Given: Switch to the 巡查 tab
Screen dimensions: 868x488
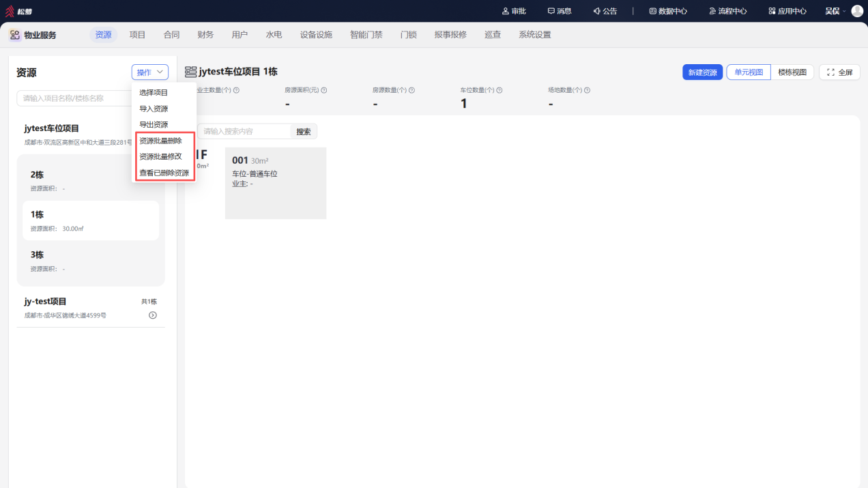Looking at the screenshot, I should [x=493, y=35].
